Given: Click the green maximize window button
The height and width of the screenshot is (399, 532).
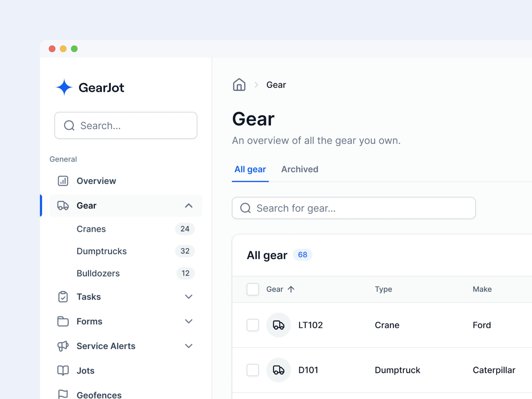Looking at the screenshot, I should [x=74, y=49].
